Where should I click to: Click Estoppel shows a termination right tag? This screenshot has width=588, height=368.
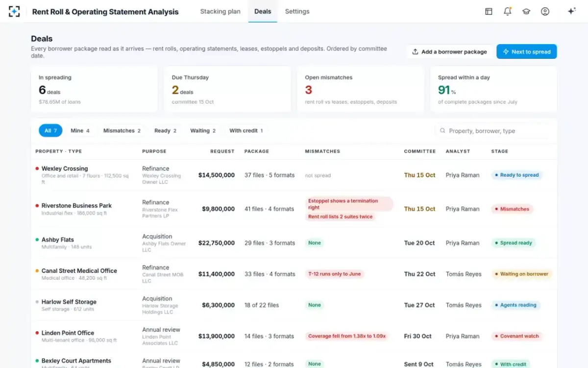349,204
